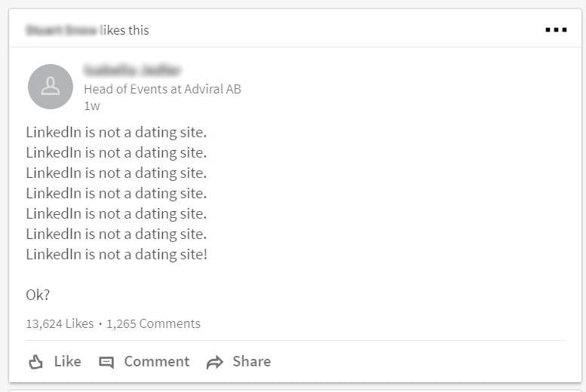
Task: Open the 1,265 Comments thread
Action: tap(153, 323)
